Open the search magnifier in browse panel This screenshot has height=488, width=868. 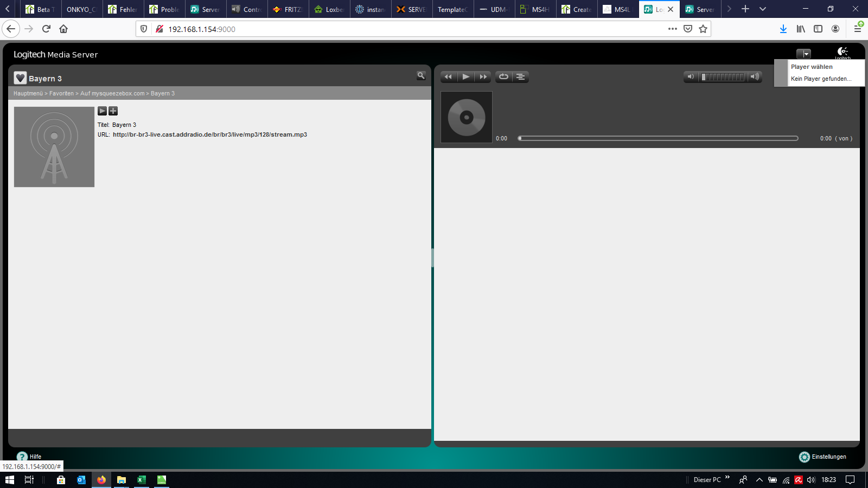(x=421, y=76)
